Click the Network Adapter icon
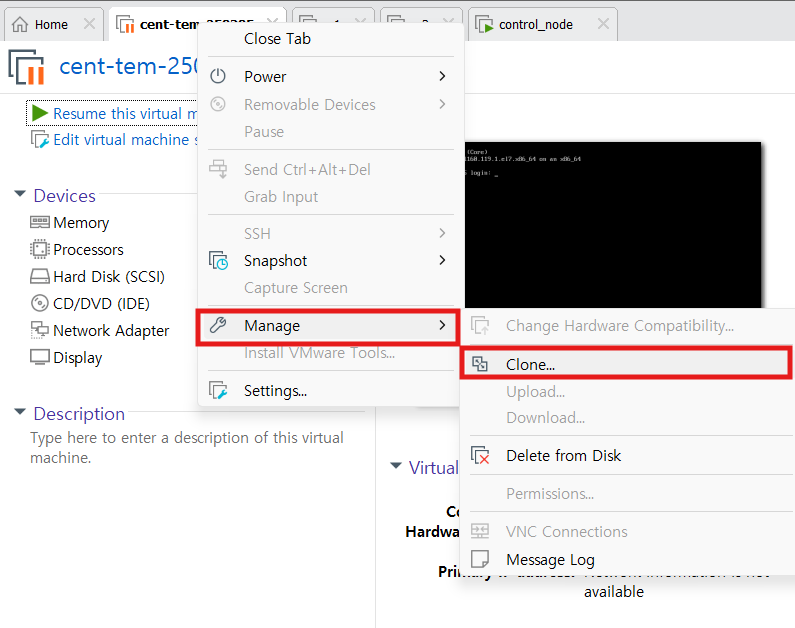Screen dimensions: 795x628 (40, 330)
